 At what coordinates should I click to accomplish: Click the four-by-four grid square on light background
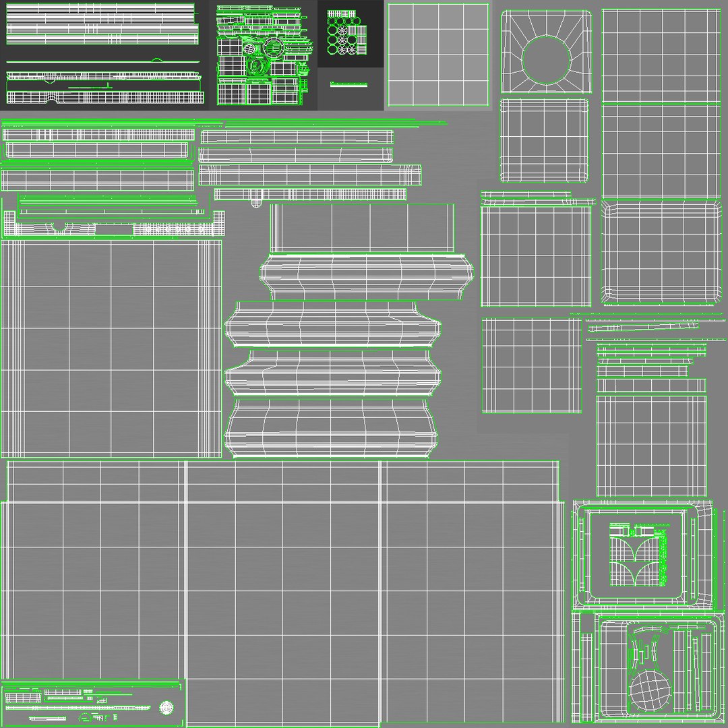click(x=438, y=55)
